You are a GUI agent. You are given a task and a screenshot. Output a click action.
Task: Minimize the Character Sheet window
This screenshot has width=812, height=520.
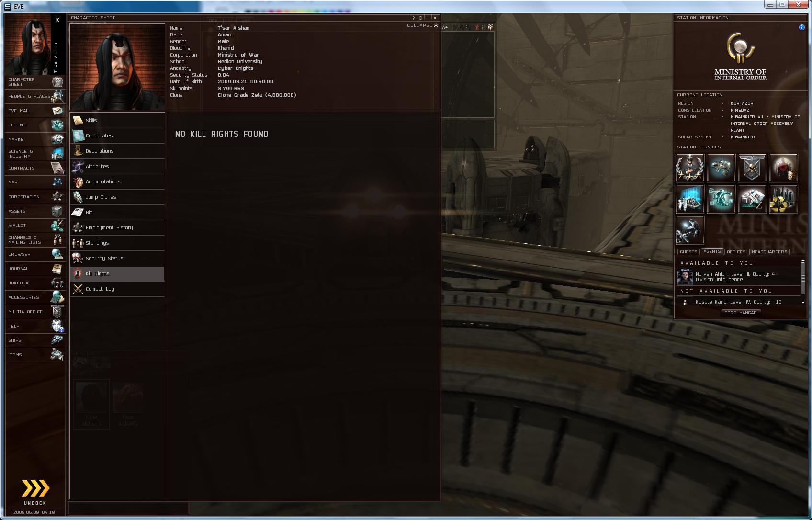pos(428,18)
